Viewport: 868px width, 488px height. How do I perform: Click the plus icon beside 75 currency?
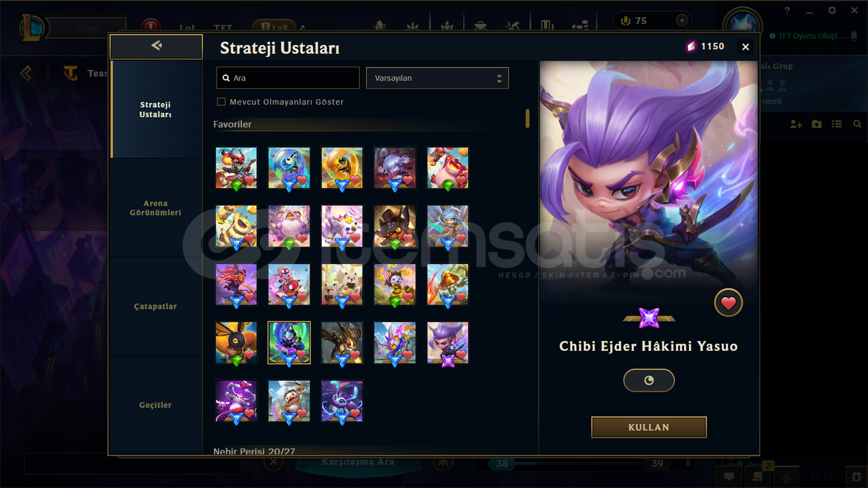[x=682, y=20]
